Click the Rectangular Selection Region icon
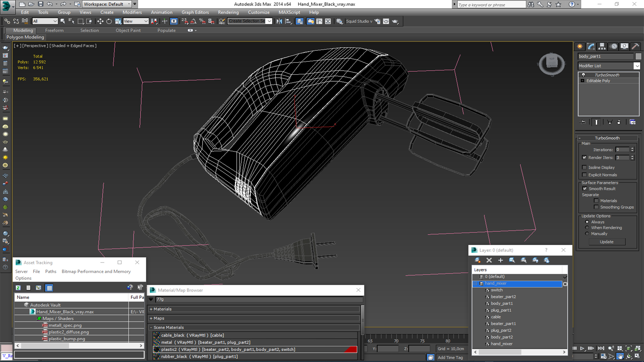This screenshot has width=644, height=362. [80, 21]
